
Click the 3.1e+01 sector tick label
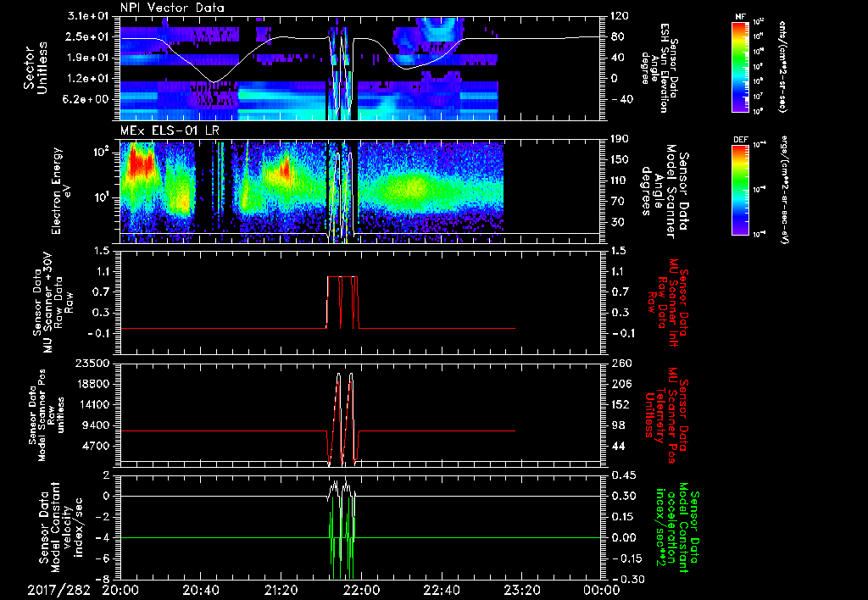click(89, 16)
